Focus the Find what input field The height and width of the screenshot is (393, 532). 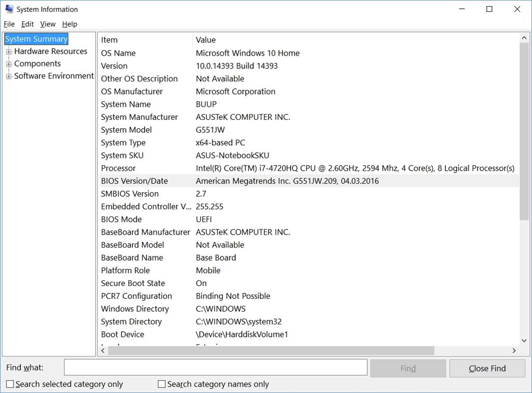tap(216, 367)
